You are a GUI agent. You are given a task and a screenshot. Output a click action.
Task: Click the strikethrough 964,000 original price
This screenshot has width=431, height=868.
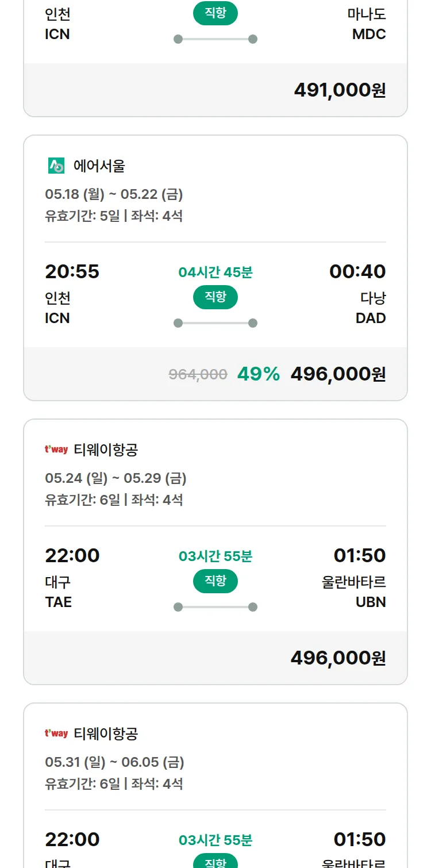click(x=198, y=374)
